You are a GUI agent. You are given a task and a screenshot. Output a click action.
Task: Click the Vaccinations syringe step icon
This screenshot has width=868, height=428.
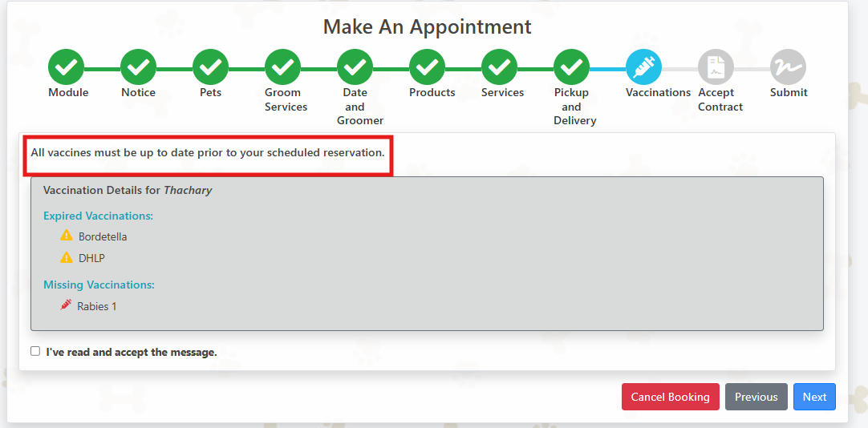coord(643,67)
